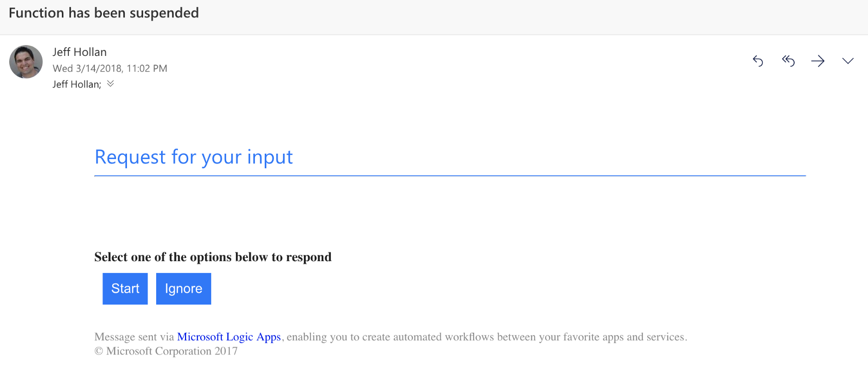Click the blue divider line under heading
Viewport: 868px width, 373px height.
(x=450, y=176)
